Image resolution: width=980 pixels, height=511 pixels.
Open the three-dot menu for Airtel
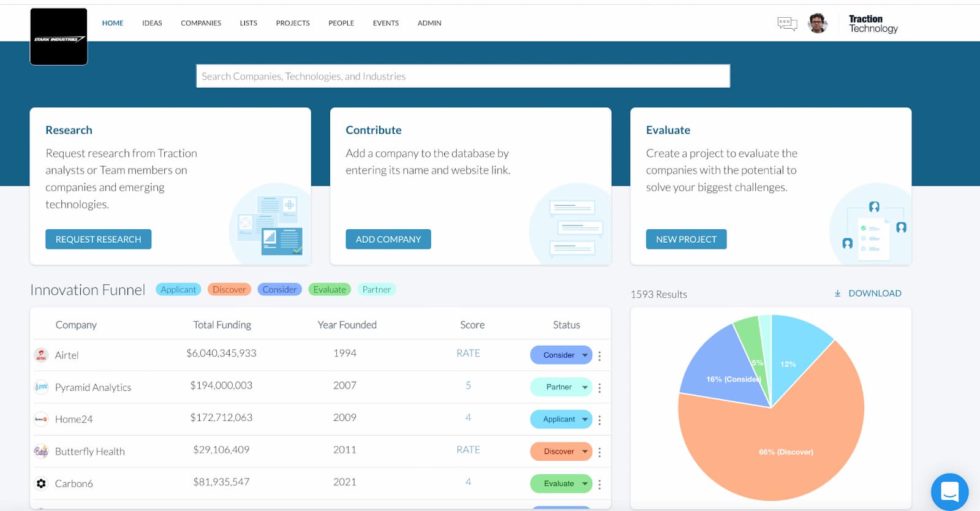(x=600, y=356)
